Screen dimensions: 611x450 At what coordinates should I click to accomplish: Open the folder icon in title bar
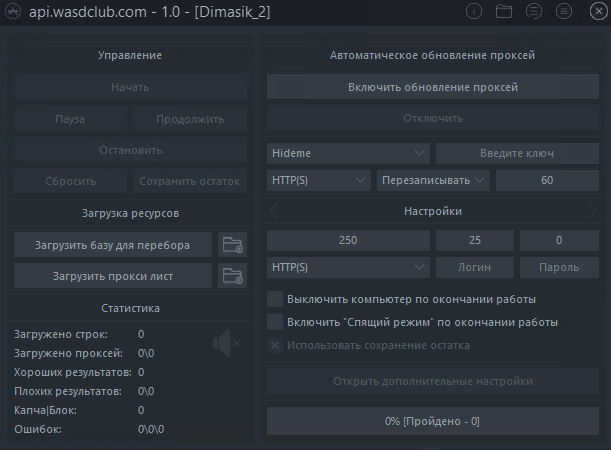pyautogui.click(x=504, y=12)
